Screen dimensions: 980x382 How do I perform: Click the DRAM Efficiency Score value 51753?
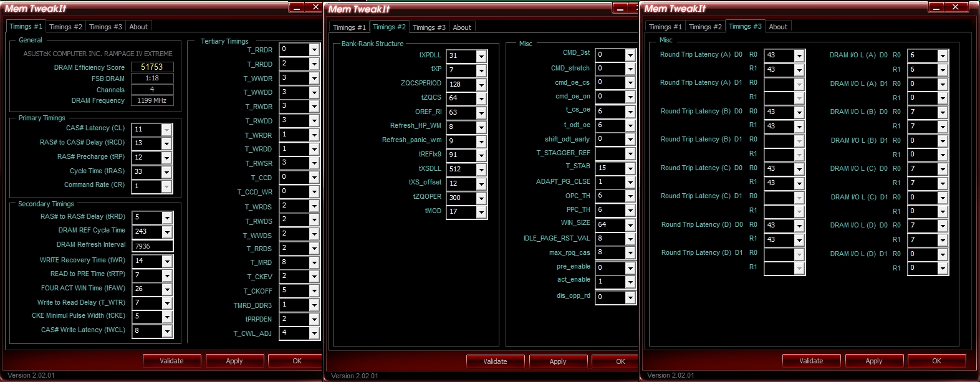point(151,67)
